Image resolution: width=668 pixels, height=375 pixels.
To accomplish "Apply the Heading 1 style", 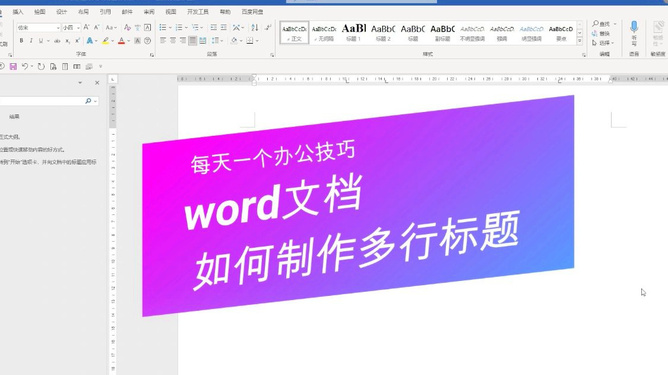I will 354,32.
